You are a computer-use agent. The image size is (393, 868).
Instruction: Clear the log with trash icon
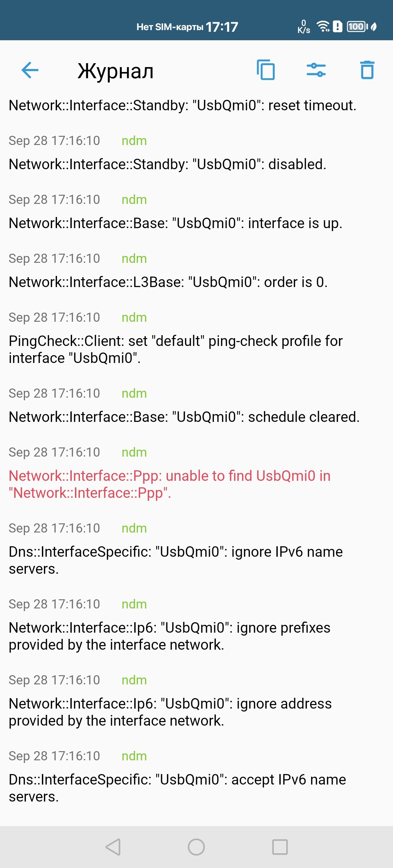367,70
